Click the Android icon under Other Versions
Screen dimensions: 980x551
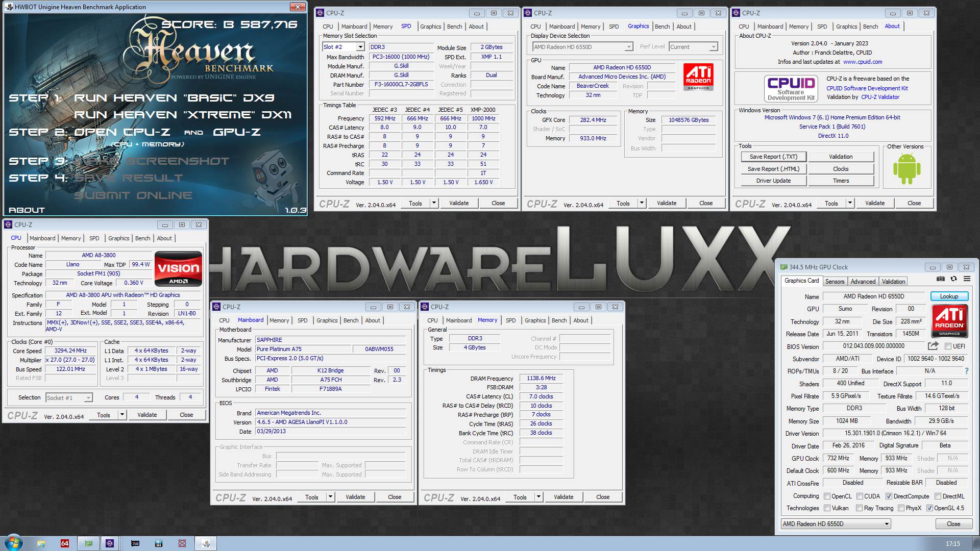[x=906, y=169]
